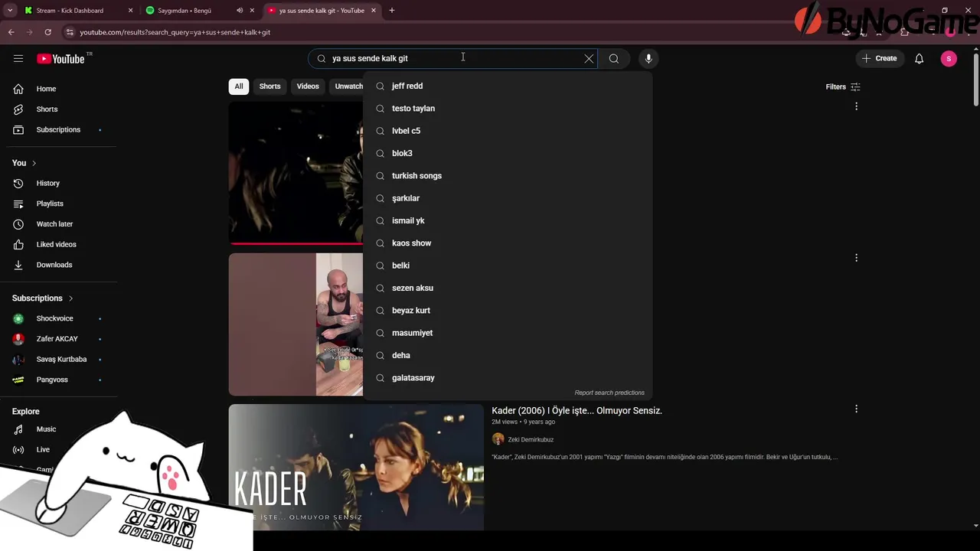Go back in browser history
Viewport: 980px width, 551px height.
11,32
